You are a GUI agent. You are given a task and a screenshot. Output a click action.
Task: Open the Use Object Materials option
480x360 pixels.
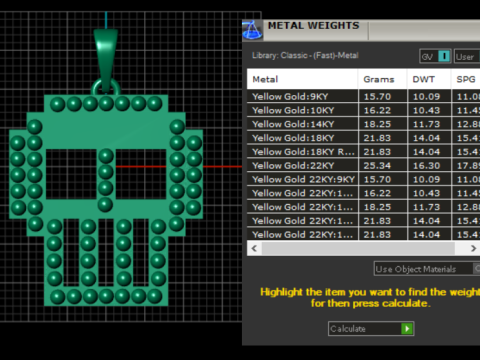[x=427, y=269]
